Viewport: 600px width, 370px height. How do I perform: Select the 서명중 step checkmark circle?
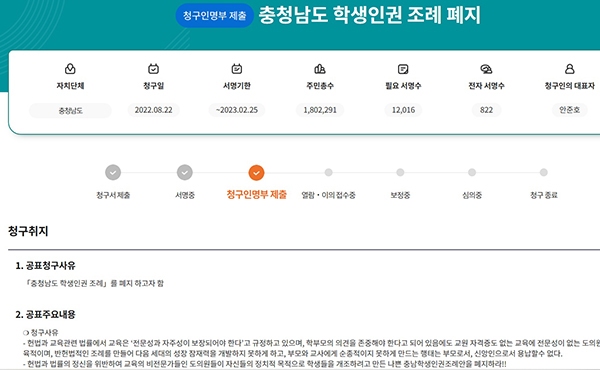pos(185,173)
